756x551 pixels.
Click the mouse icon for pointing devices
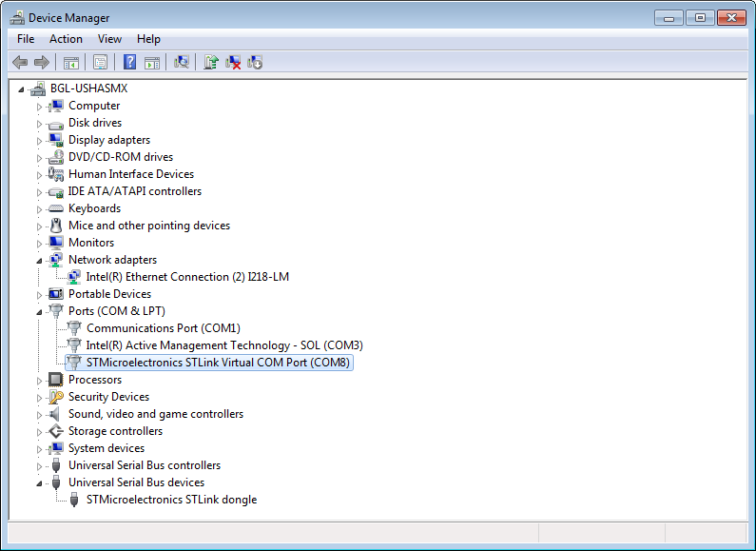click(x=56, y=226)
